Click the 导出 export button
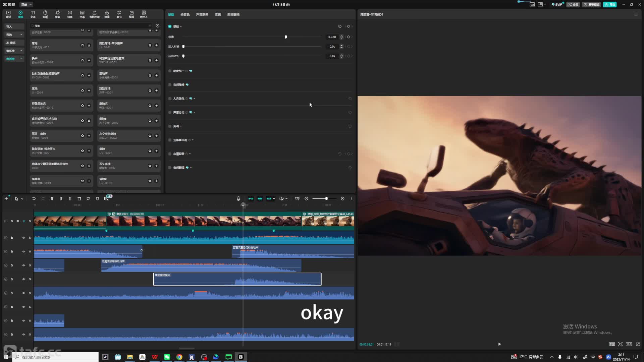Viewport: 644px width, 362px height. pos(610,4)
